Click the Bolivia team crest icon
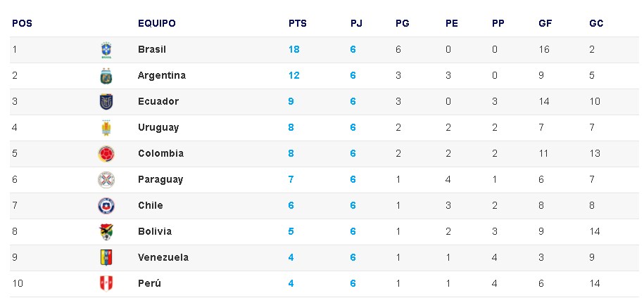The image size is (644, 305). [x=106, y=232]
